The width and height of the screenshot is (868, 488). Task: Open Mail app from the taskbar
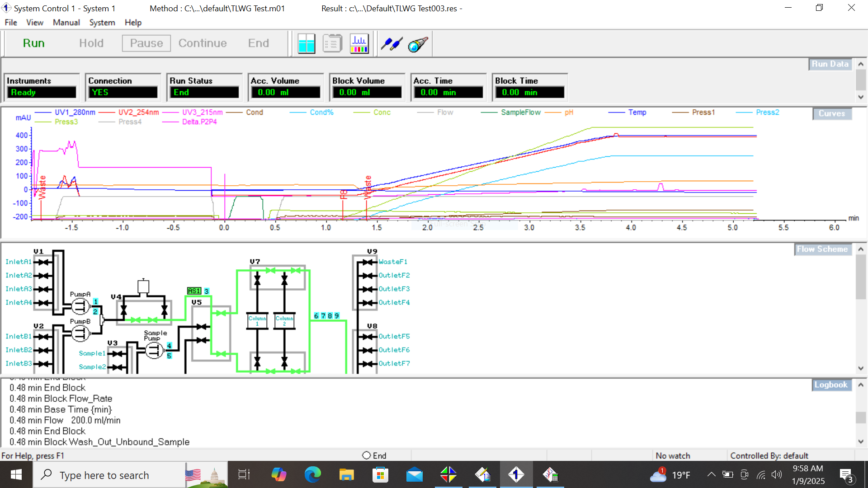tap(415, 475)
